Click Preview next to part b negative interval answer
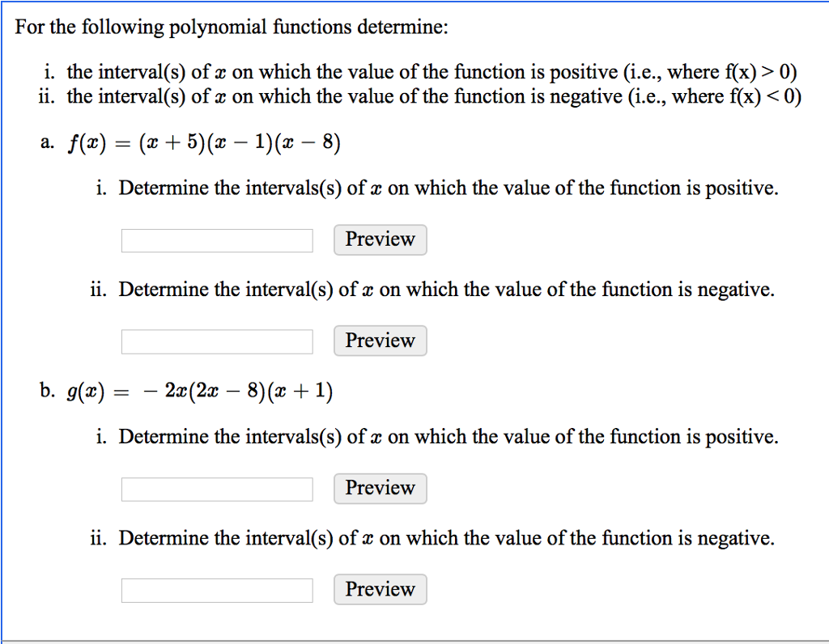The image size is (829, 644). [x=380, y=589]
